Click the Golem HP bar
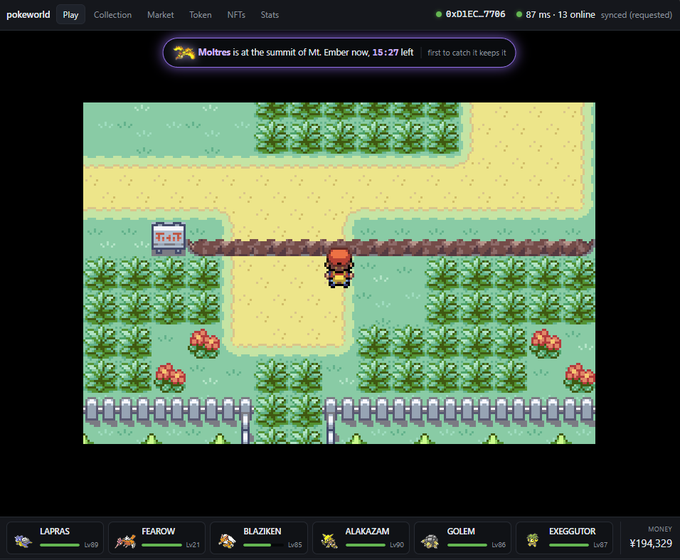Screen dimensions: 680x560 click(467, 545)
